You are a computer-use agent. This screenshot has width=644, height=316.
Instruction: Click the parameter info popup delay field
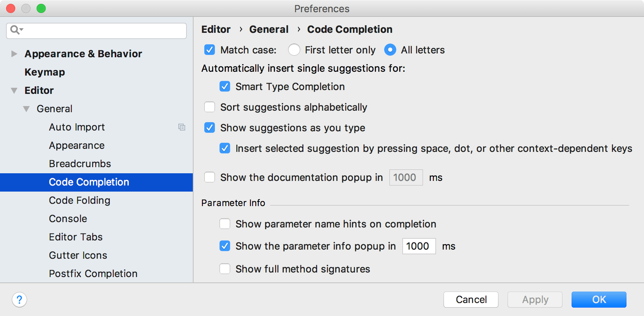pos(418,246)
